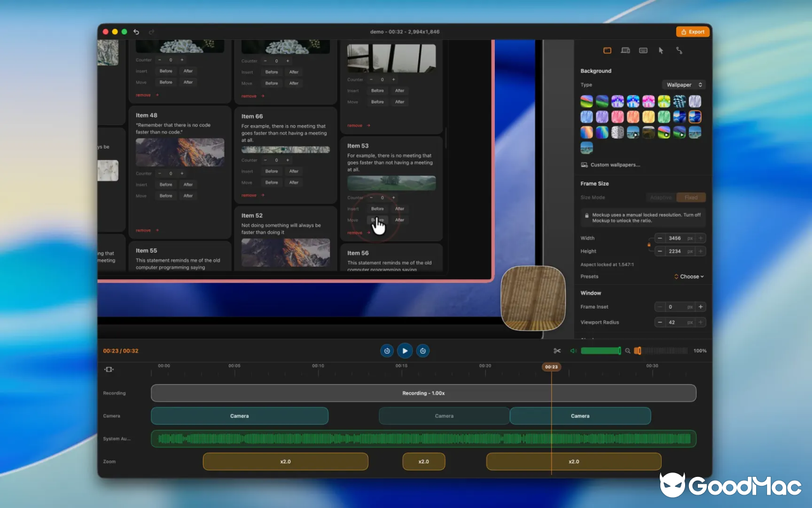This screenshot has width=812, height=508.
Task: Click the Width value field 3456
Action: [x=680, y=238]
